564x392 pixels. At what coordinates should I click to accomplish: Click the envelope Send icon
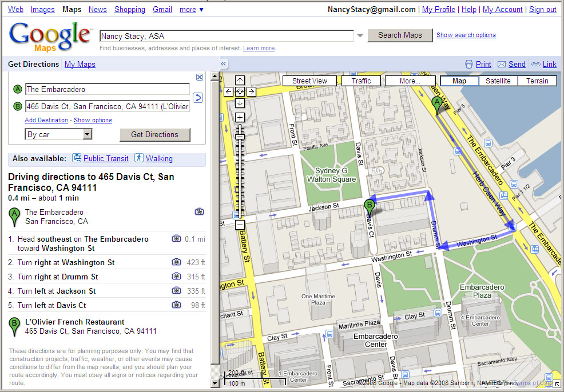[502, 65]
